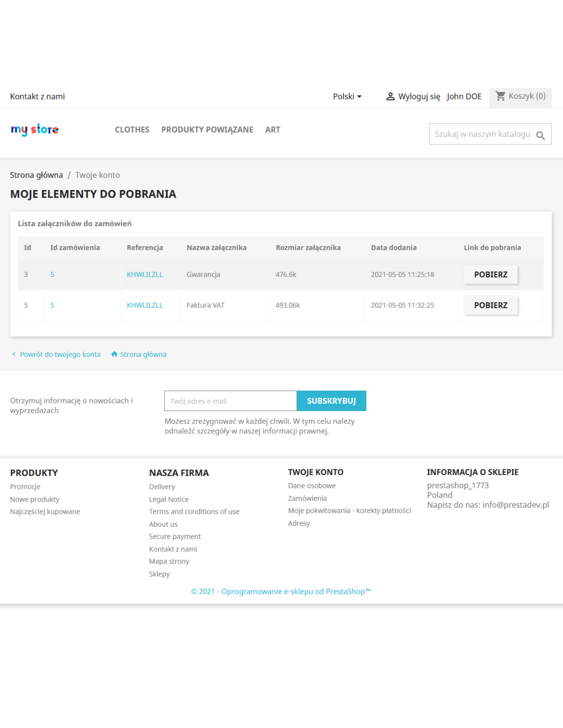Screen dimensions: 563x728
Task: Open the Polski language dropdown
Action: coord(347,96)
